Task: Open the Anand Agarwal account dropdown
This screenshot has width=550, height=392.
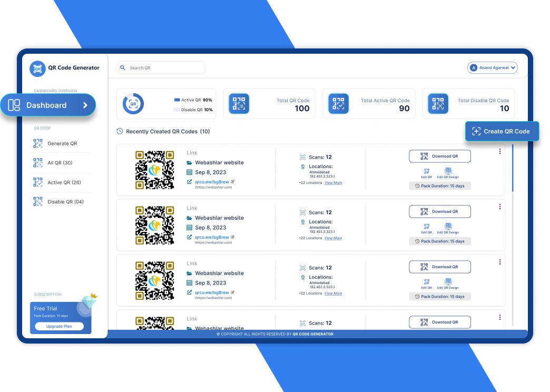Action: pyautogui.click(x=493, y=68)
